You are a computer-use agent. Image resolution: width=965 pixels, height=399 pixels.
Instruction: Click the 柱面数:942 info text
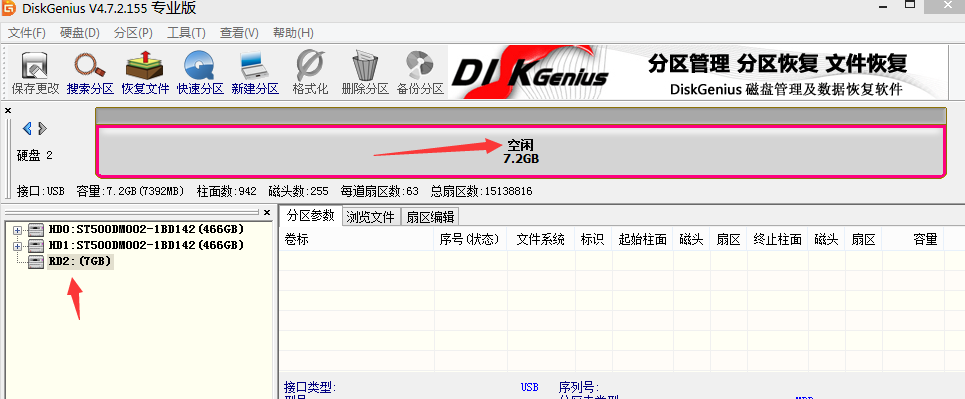(x=226, y=191)
